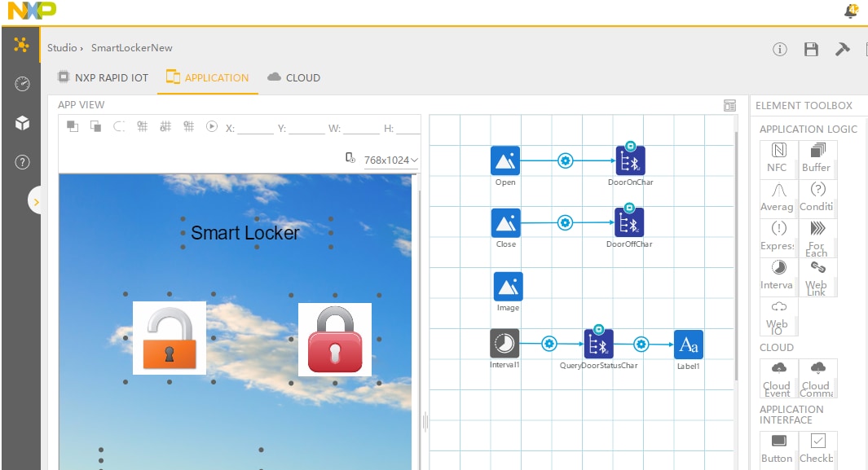868x470 pixels.
Task: Switch to the CLOUD tab
Action: 293,77
